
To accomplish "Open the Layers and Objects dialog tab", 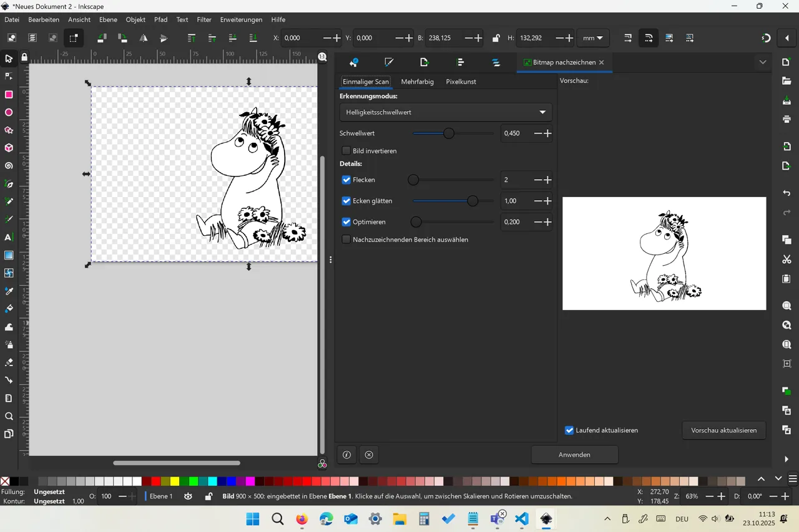I will 496,62.
